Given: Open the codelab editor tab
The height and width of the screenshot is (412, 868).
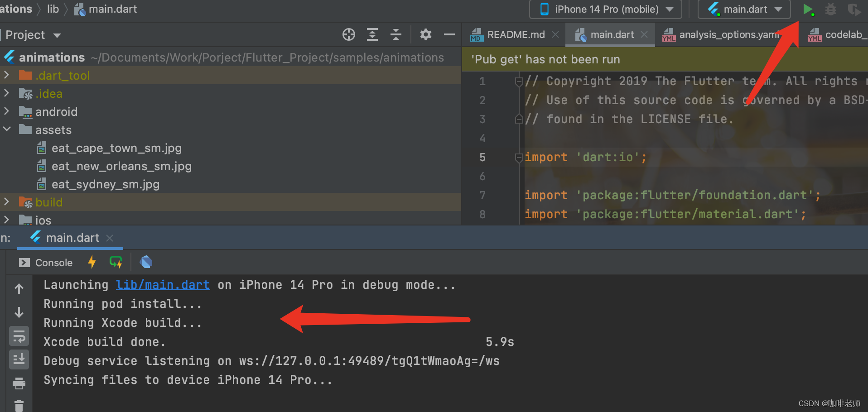Looking at the screenshot, I should pyautogui.click(x=837, y=35).
